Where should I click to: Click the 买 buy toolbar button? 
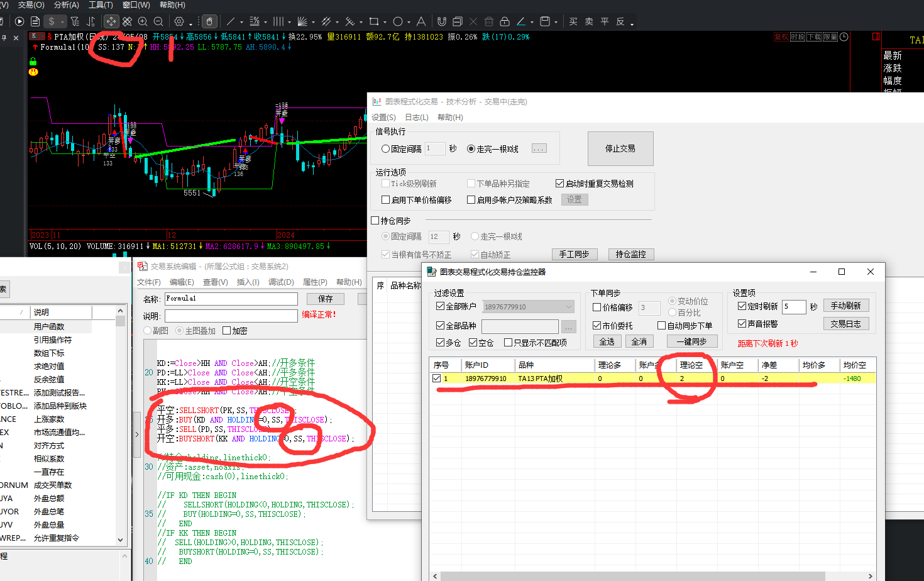(x=573, y=21)
